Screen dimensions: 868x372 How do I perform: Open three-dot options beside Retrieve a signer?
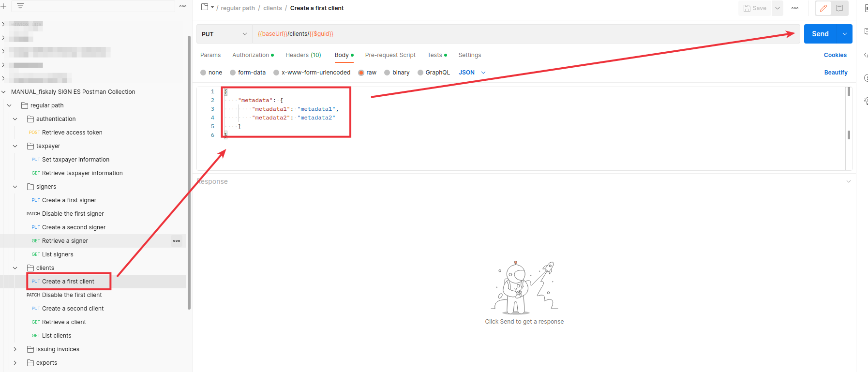point(177,241)
